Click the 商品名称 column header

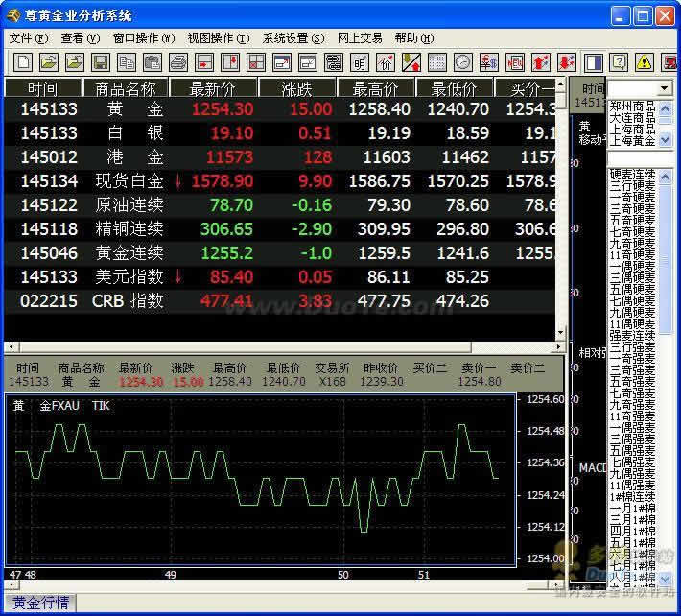(x=125, y=88)
